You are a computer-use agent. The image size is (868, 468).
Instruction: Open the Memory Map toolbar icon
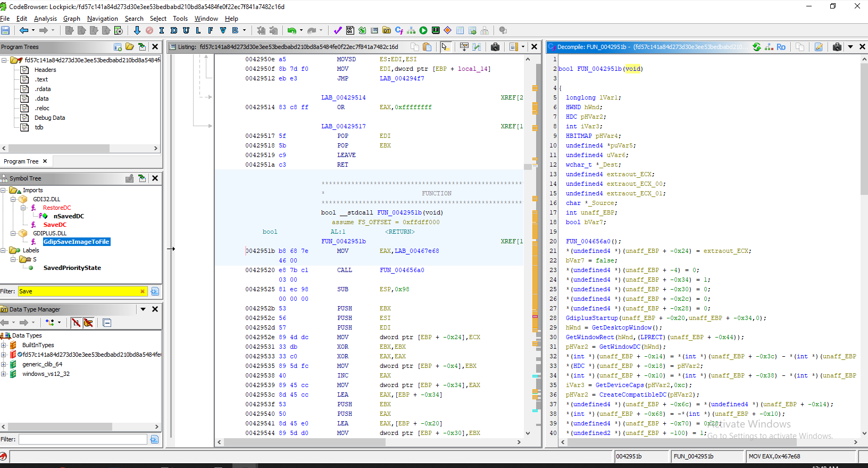click(436, 31)
